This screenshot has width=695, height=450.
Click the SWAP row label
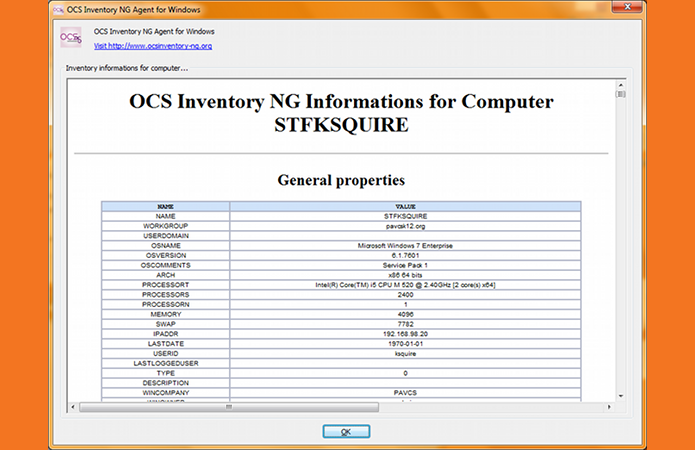165,324
